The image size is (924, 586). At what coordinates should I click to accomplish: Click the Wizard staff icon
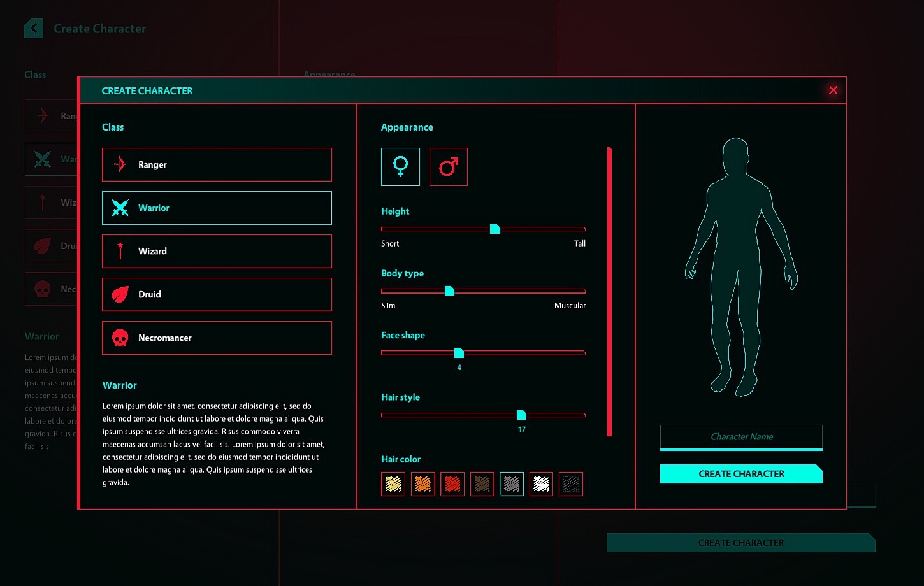tap(119, 251)
